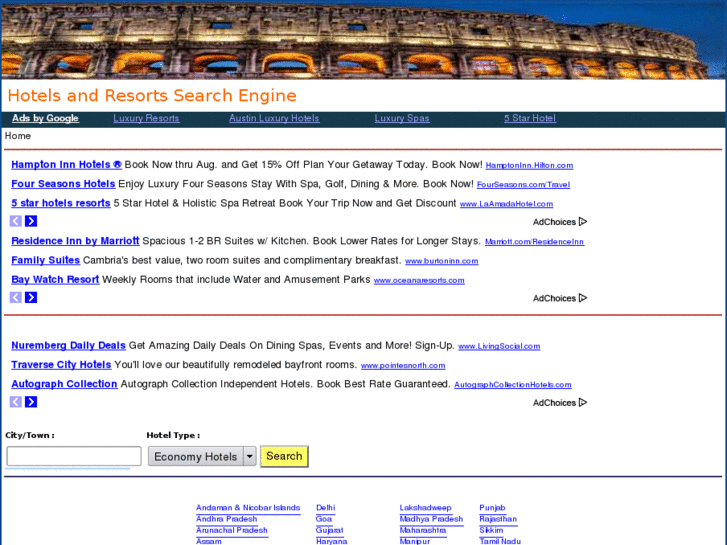Open Punjab state link
This screenshot has height=545, width=727.
(492, 508)
